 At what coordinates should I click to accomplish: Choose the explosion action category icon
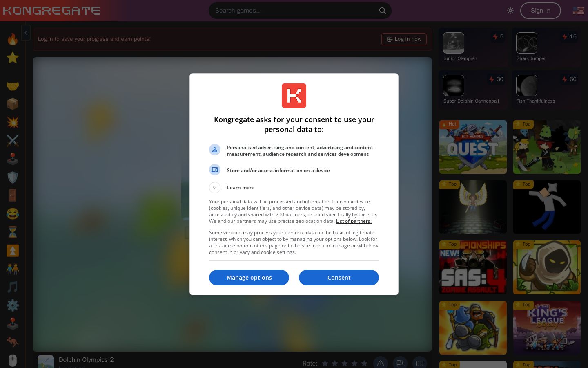[13, 122]
